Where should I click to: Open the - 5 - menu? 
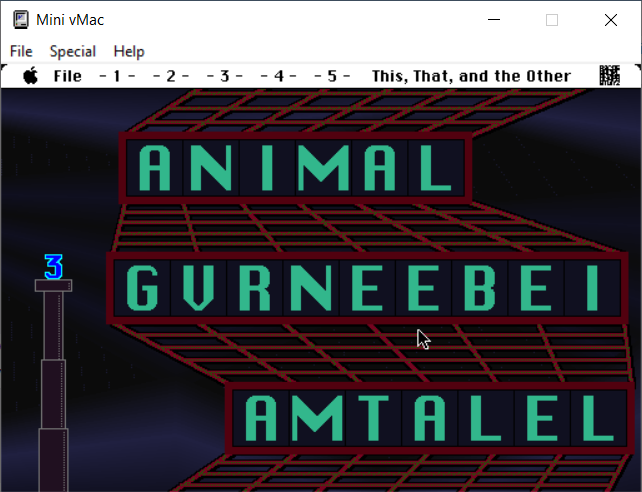pyautogui.click(x=332, y=76)
